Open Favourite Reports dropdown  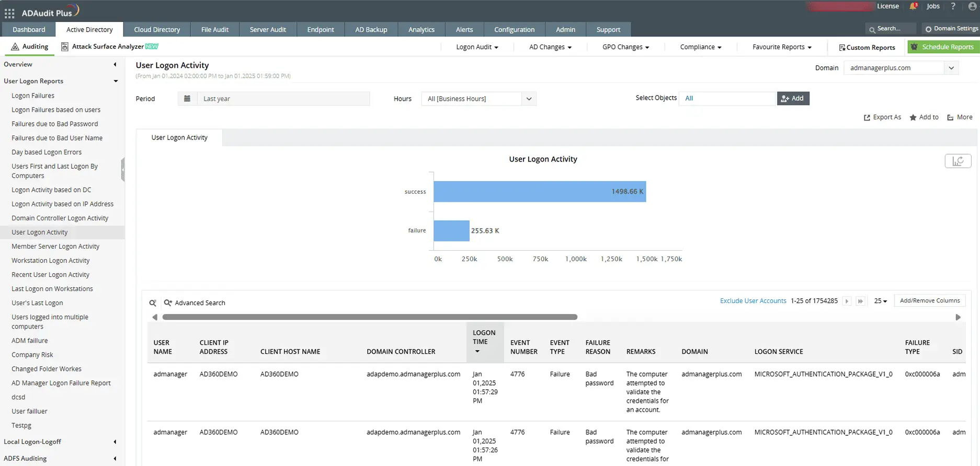click(782, 47)
